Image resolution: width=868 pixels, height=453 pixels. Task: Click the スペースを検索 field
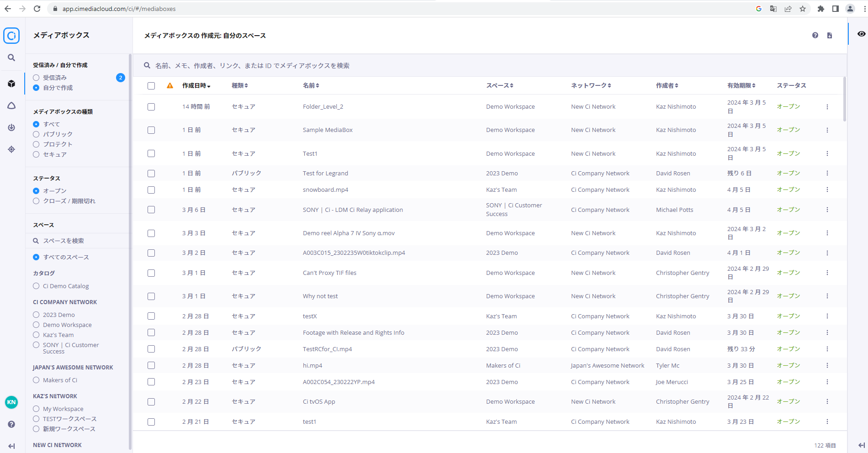point(78,241)
